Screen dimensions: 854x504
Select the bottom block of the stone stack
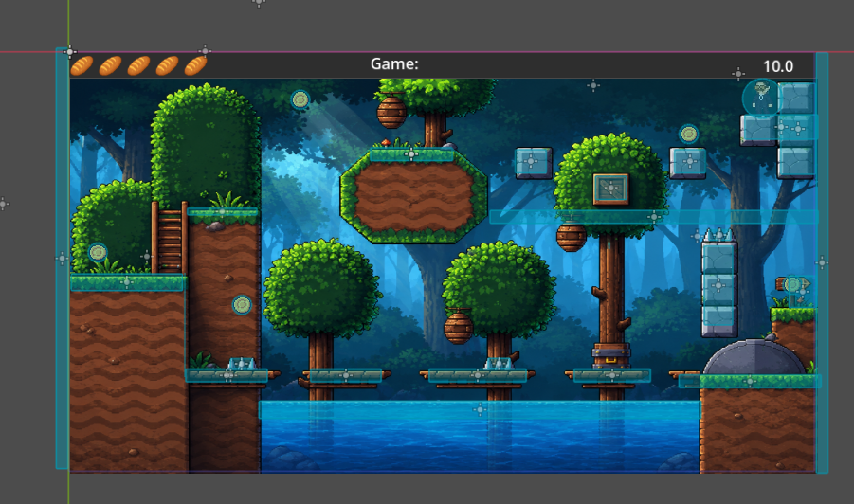click(x=718, y=322)
